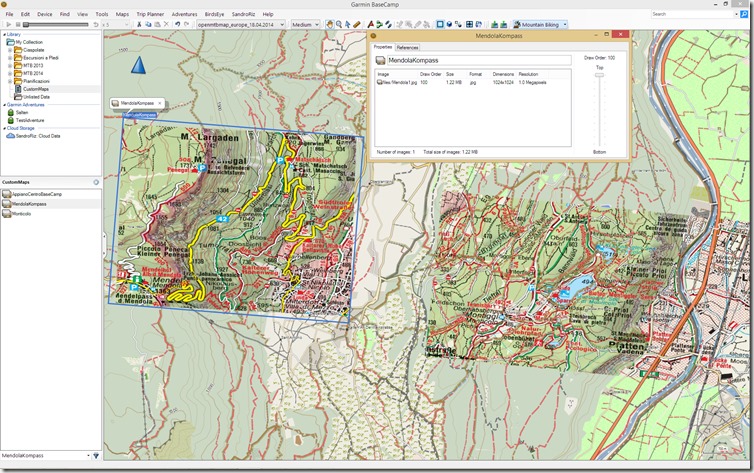The image size is (754, 473).
Task: Click the receive from device icon
Action: (503, 24)
